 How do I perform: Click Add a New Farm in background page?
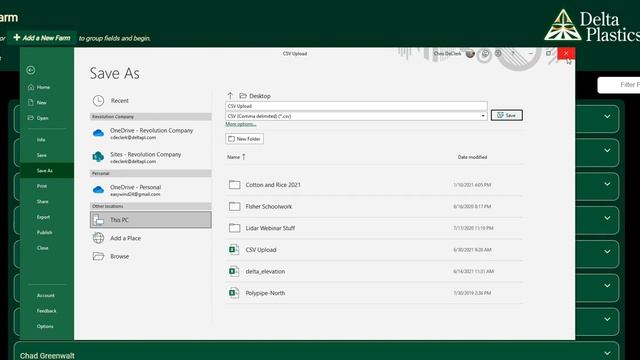coord(42,38)
